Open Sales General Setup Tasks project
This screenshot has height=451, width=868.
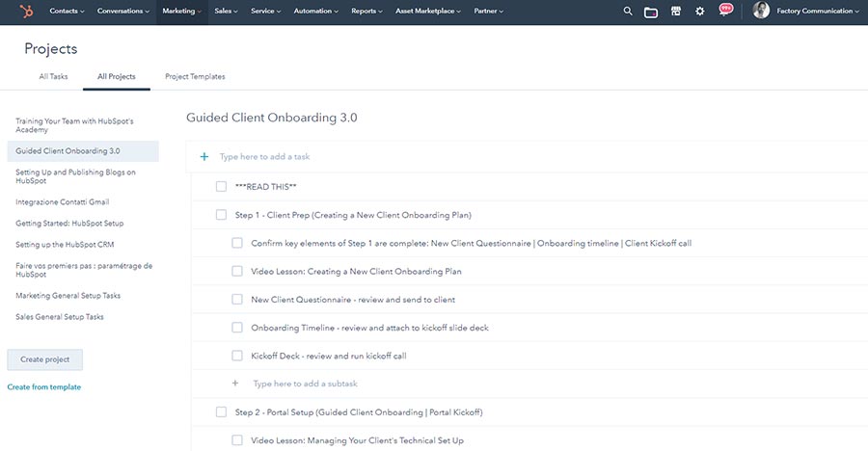point(60,316)
